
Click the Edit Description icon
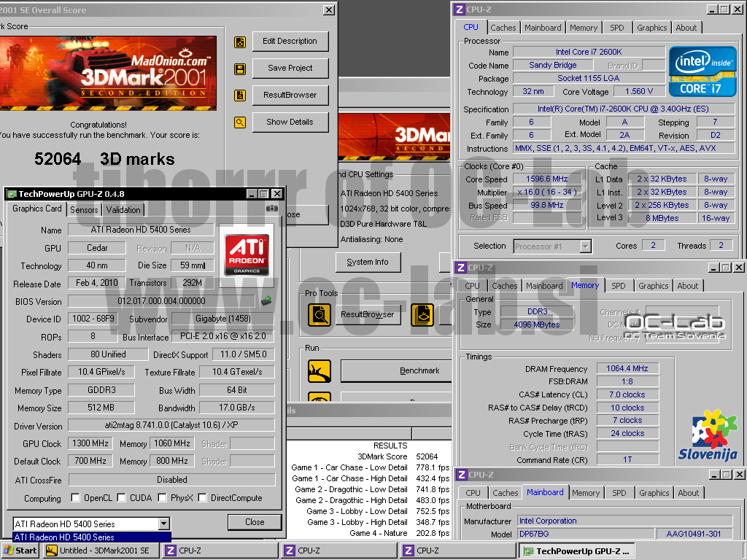coord(240,42)
